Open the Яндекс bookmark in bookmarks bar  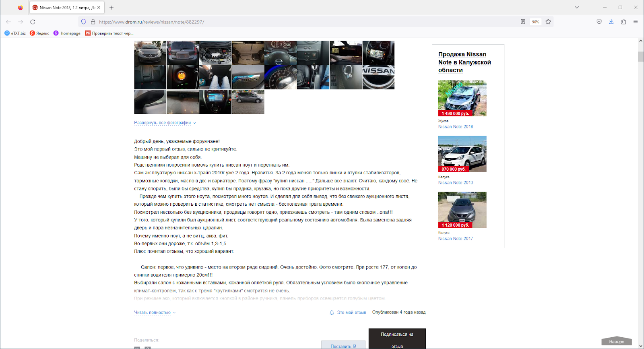click(x=39, y=33)
